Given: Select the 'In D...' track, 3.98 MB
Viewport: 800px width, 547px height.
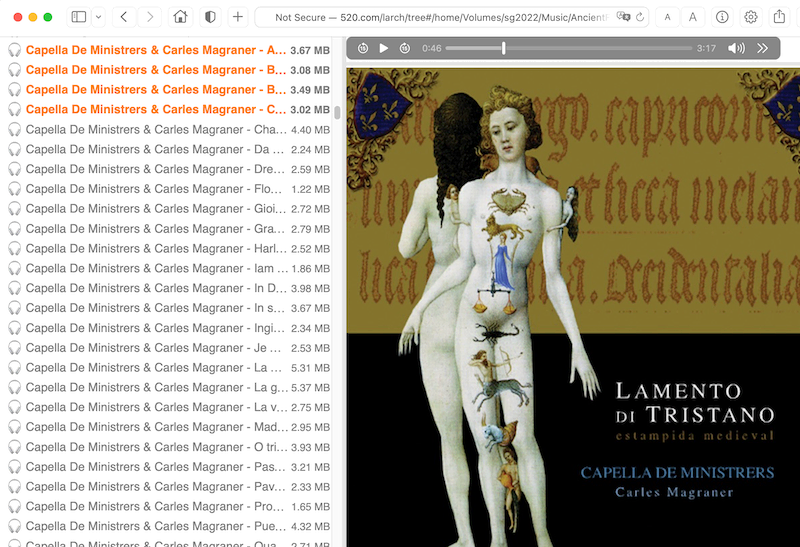Looking at the screenshot, I should [169, 288].
